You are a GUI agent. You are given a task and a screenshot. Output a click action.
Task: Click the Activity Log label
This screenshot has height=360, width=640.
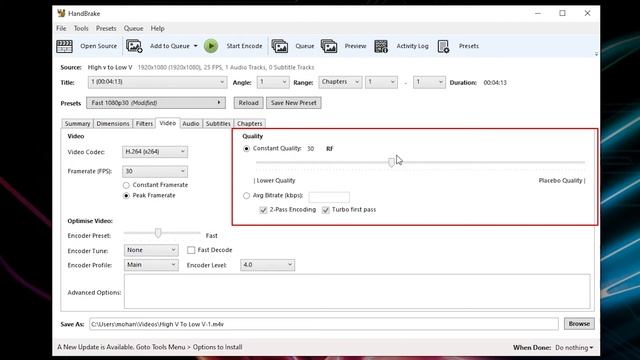413,46
